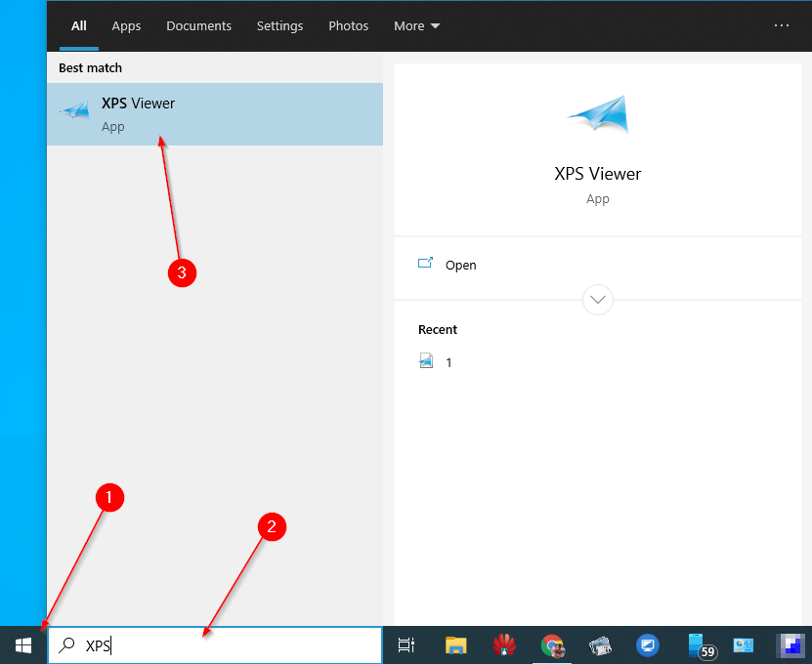Click the search magnifier icon

pyautogui.click(x=66, y=645)
